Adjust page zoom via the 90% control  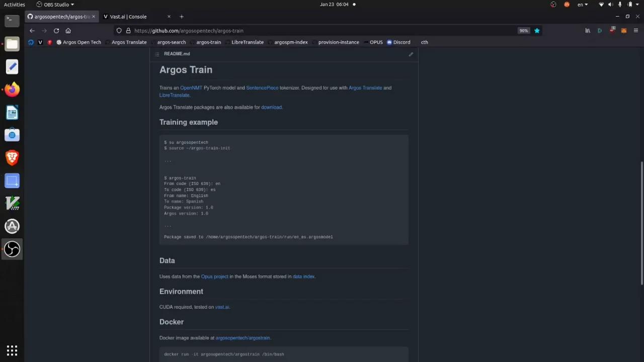pyautogui.click(x=524, y=31)
